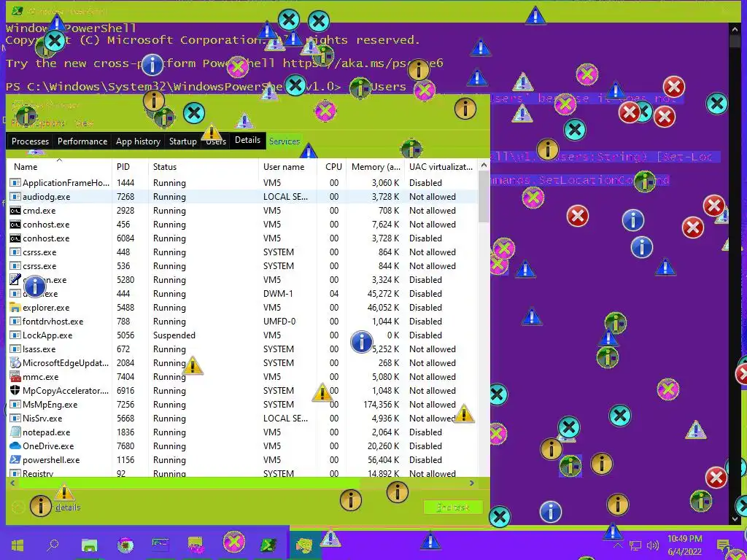This screenshot has height=560, width=747.
Task: Open taskbar Search magnifier
Action: 53,544
